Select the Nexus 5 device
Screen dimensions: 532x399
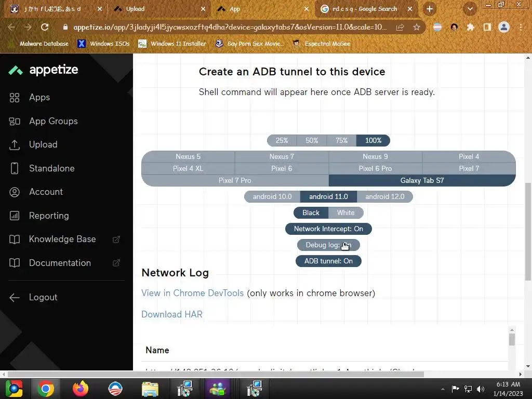click(x=188, y=157)
